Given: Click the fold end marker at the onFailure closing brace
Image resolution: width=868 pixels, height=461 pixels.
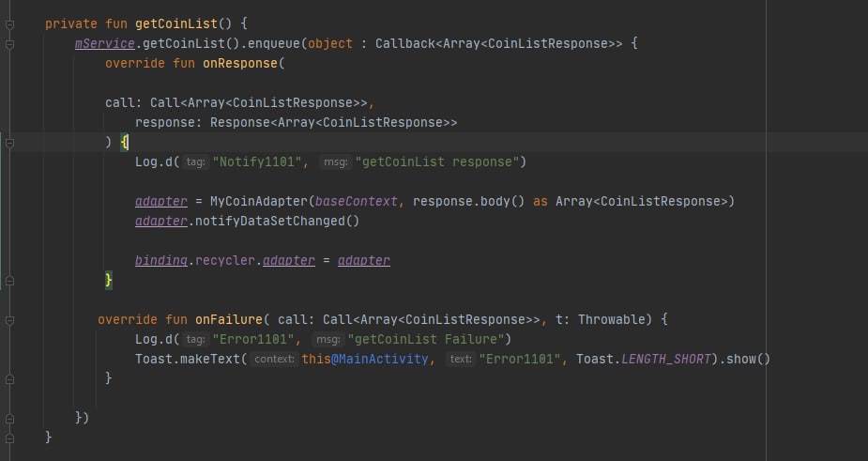Looking at the screenshot, I should click(9, 379).
